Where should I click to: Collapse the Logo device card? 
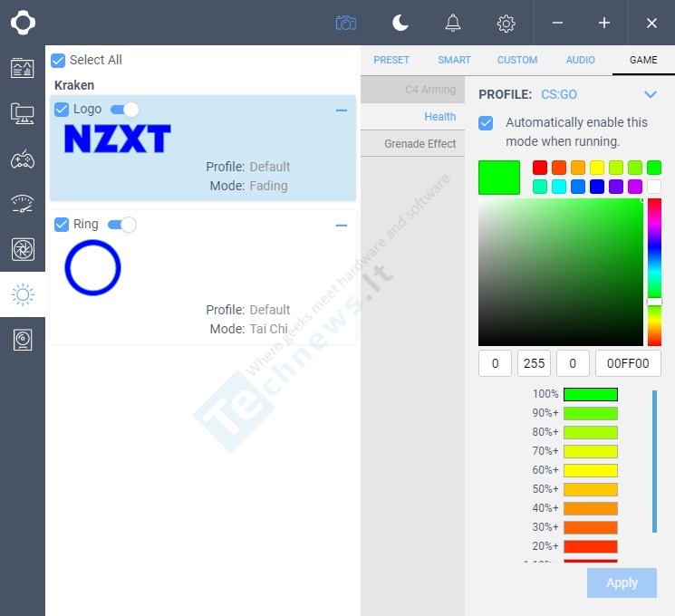342,111
